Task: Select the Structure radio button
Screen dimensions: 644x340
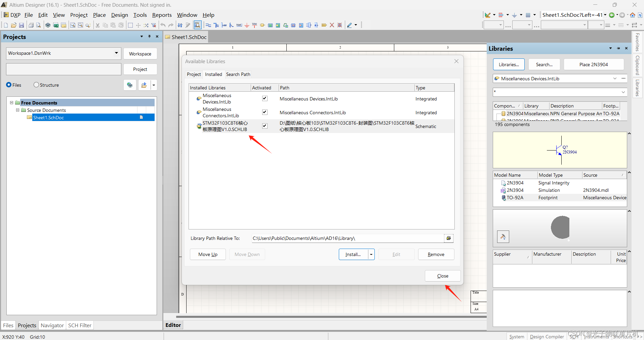Action: (36, 85)
